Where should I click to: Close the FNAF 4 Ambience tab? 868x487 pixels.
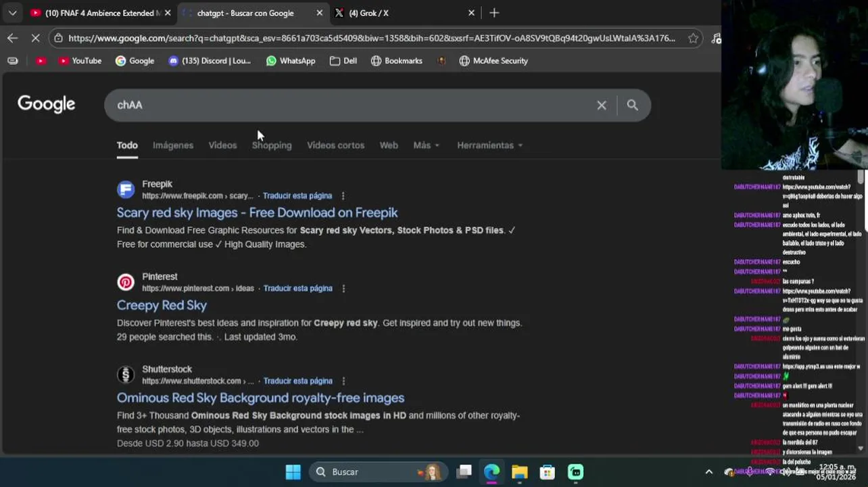pos(168,13)
